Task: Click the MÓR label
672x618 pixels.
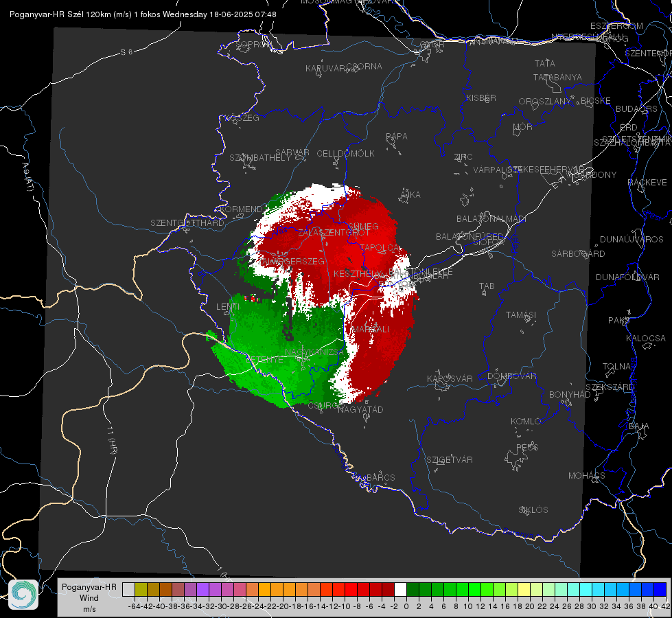Action: (x=523, y=126)
